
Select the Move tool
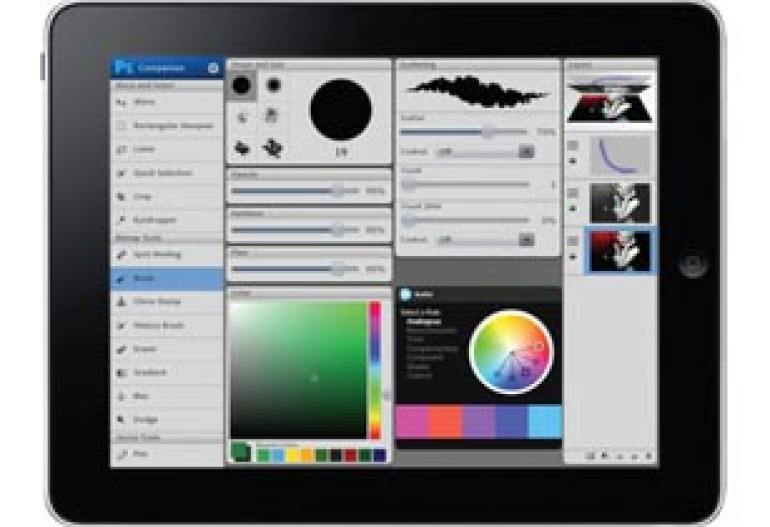(167, 103)
